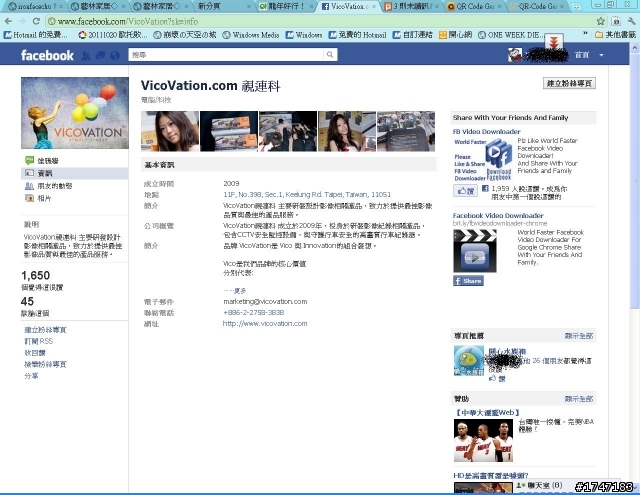Go back with the browser back arrow
This screenshot has height=495, width=640.
[8, 21]
